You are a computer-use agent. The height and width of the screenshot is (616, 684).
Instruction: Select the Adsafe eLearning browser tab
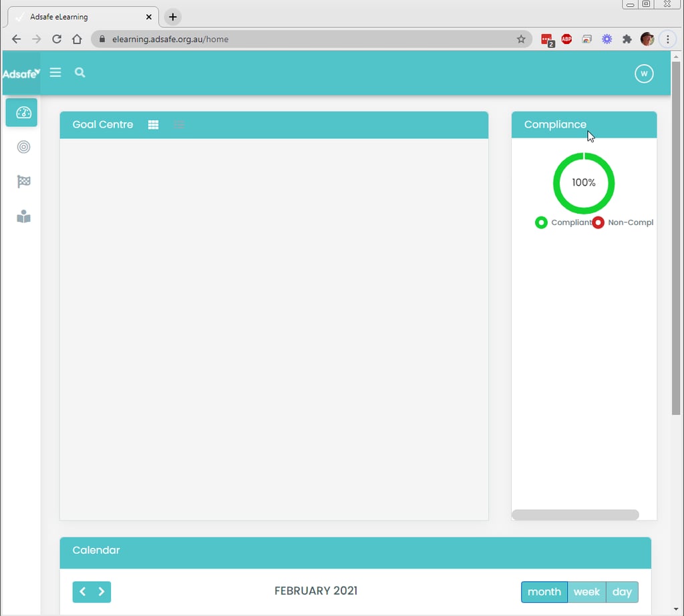click(x=83, y=17)
